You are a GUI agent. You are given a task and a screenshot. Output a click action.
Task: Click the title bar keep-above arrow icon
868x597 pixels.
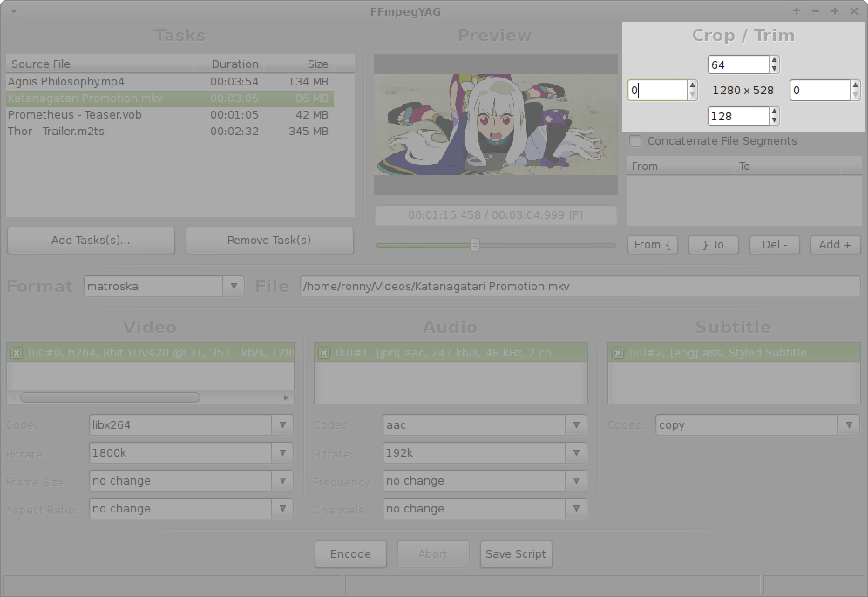click(797, 11)
